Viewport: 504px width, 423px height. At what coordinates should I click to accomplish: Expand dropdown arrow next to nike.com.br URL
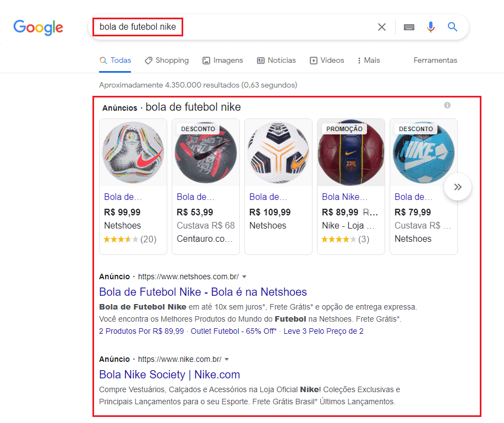[227, 359]
